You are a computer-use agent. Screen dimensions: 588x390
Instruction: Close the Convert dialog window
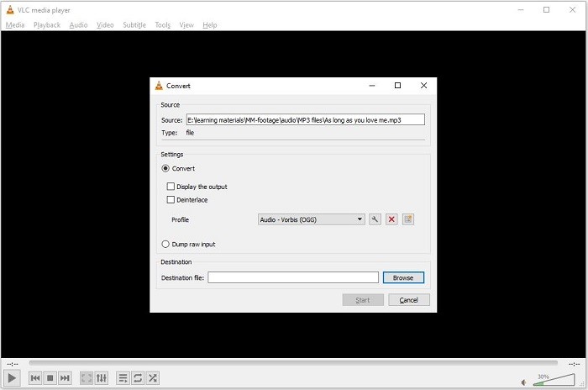pyautogui.click(x=423, y=86)
